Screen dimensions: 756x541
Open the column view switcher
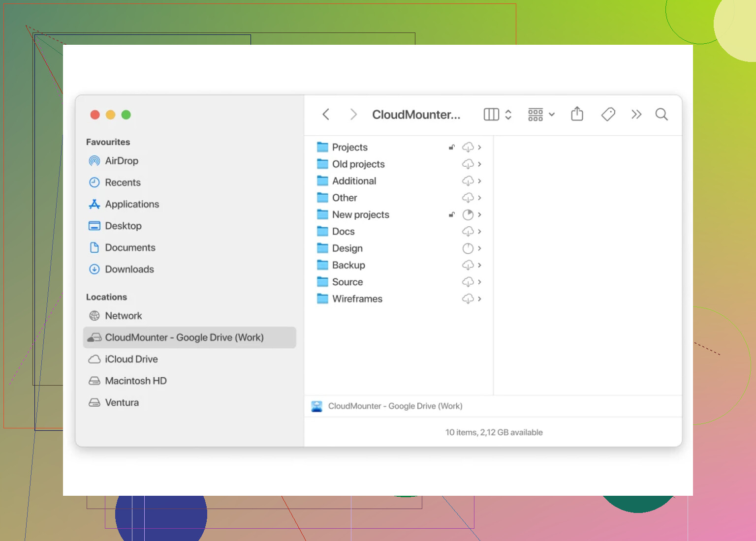tap(498, 115)
